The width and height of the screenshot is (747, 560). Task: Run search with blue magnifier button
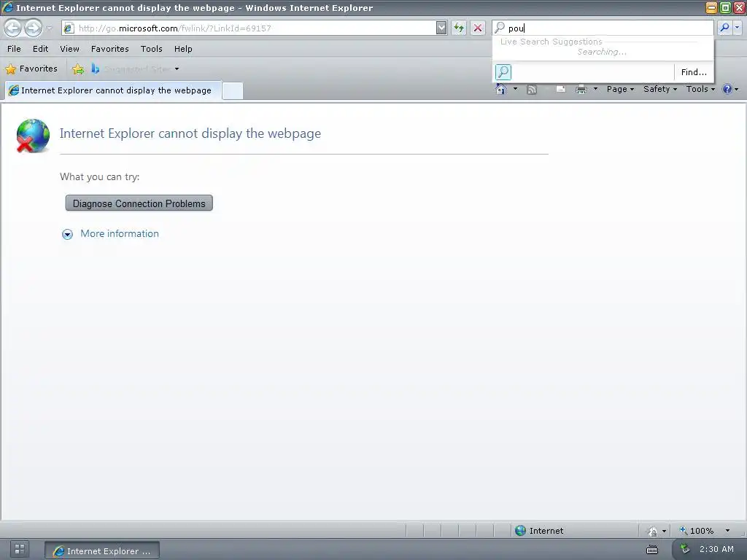[x=724, y=28]
